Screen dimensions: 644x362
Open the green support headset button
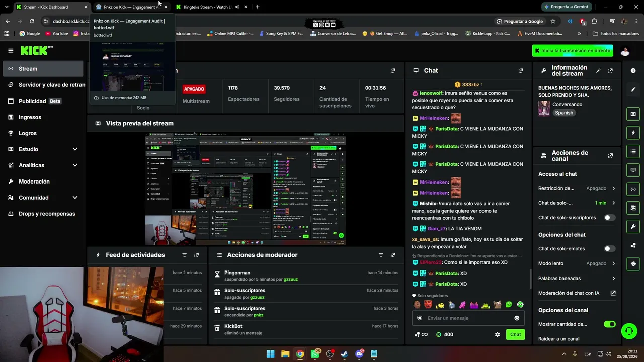point(629,331)
